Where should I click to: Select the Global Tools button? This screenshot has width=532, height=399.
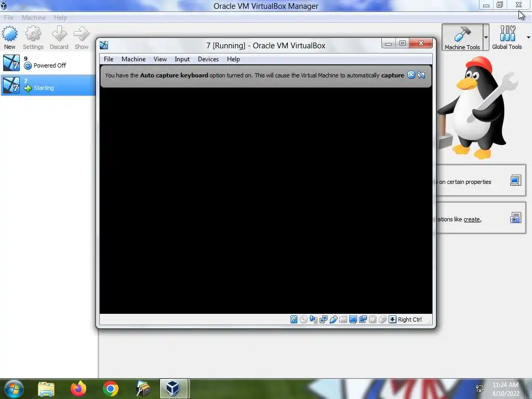[x=507, y=37]
